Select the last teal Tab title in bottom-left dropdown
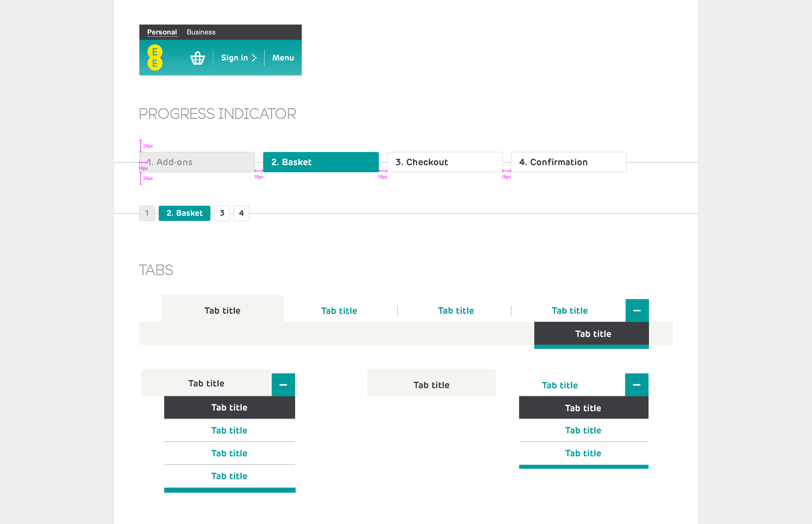The width and height of the screenshot is (812, 524). coord(229,476)
